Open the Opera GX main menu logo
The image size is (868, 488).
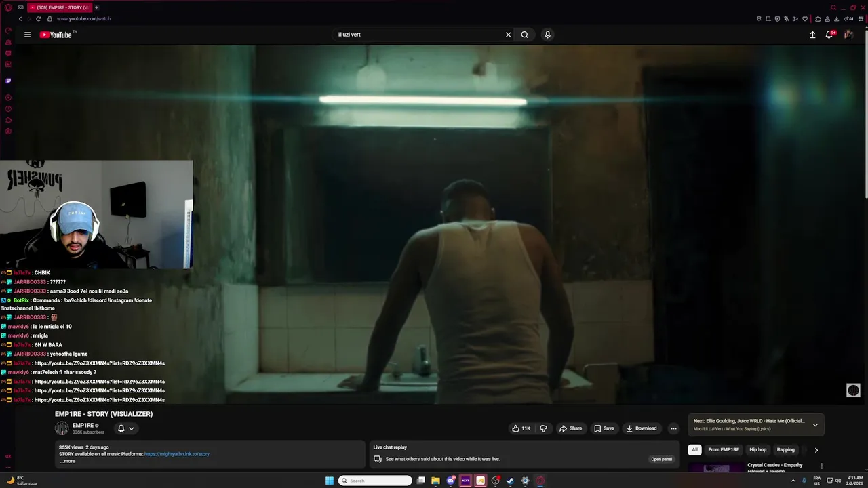(8, 7)
